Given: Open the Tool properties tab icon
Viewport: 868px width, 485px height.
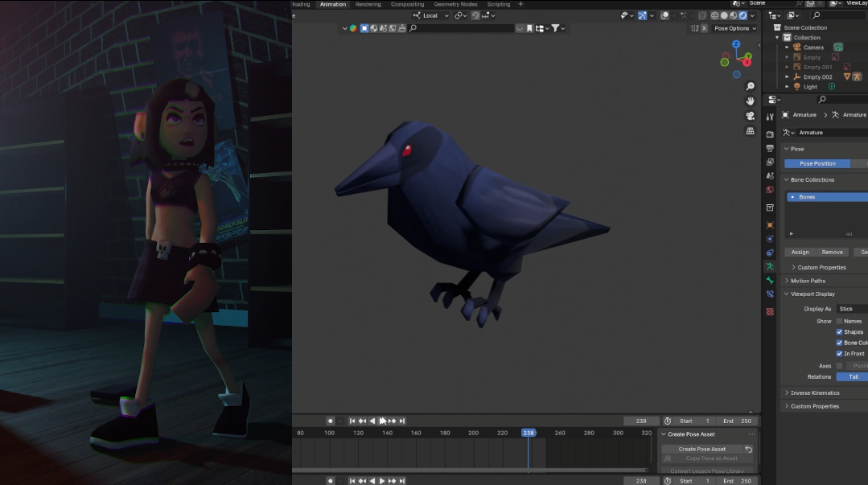Looking at the screenshot, I should coord(770,117).
